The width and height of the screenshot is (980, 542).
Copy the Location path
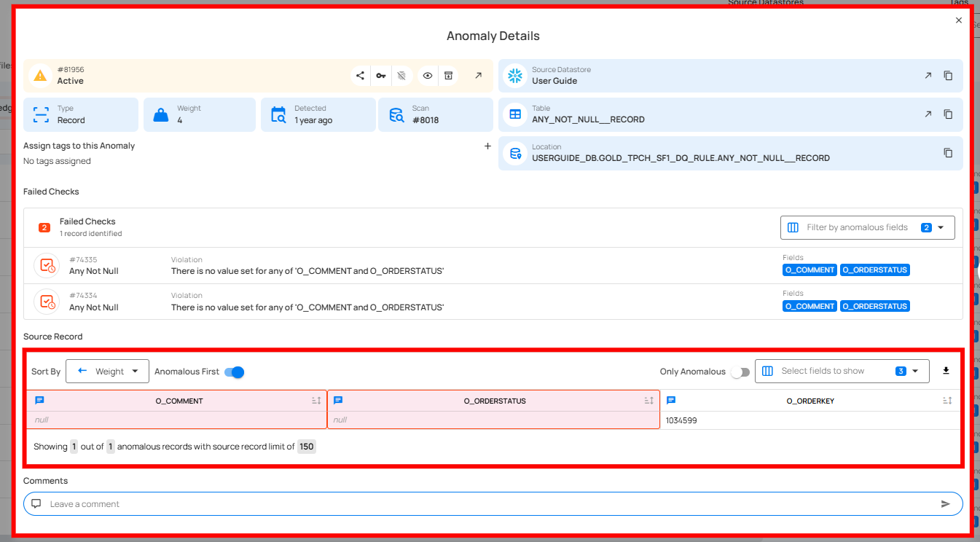tap(948, 153)
